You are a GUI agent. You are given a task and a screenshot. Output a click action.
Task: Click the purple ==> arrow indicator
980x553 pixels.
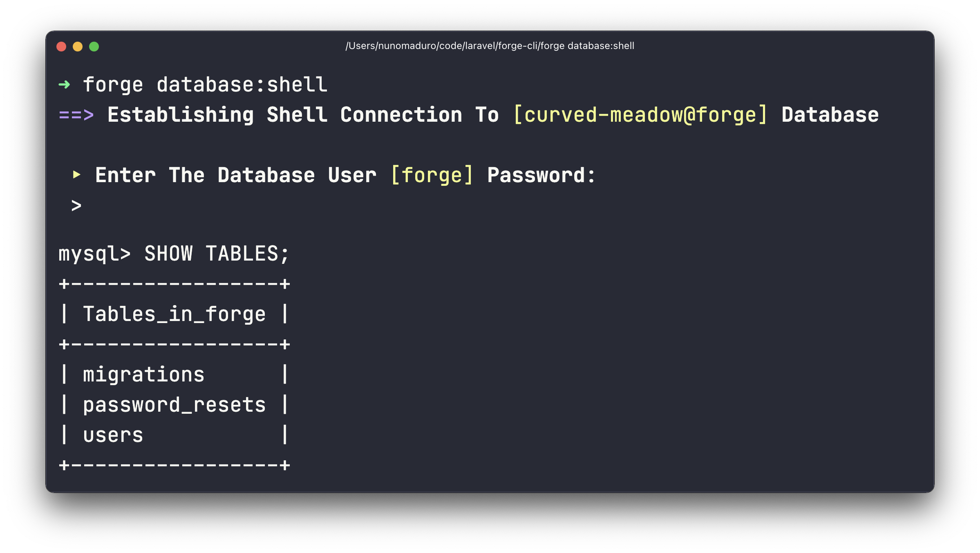pyautogui.click(x=76, y=115)
